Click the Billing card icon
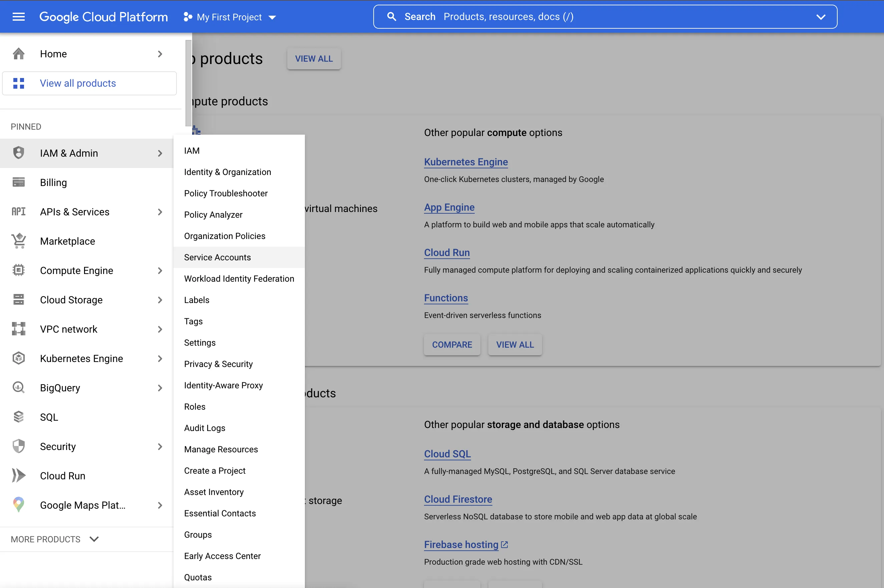Image resolution: width=884 pixels, height=588 pixels. pos(18,182)
